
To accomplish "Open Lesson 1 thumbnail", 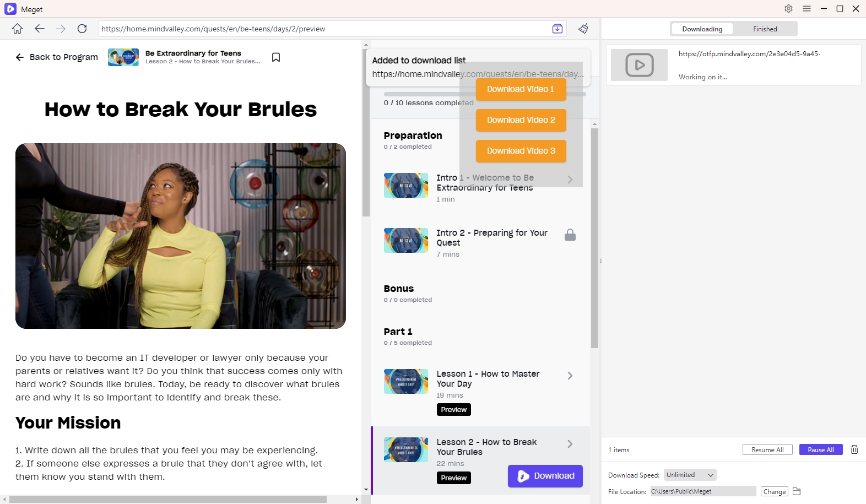I will (x=406, y=381).
